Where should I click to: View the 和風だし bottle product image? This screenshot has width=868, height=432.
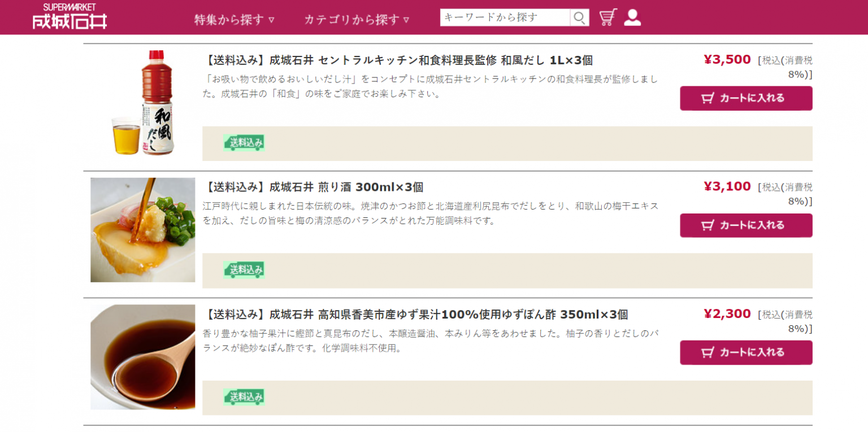143,103
